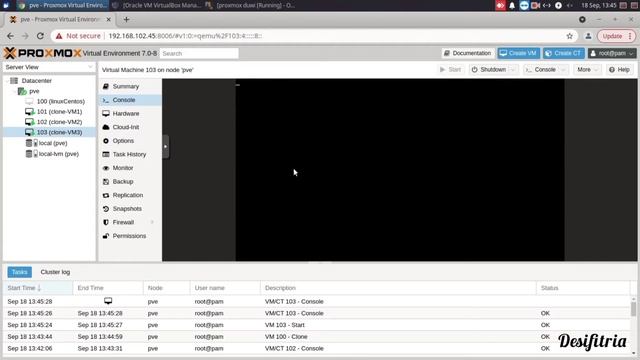Sort tasks by User name column
Viewport: 640px width, 360px height.
225,288
